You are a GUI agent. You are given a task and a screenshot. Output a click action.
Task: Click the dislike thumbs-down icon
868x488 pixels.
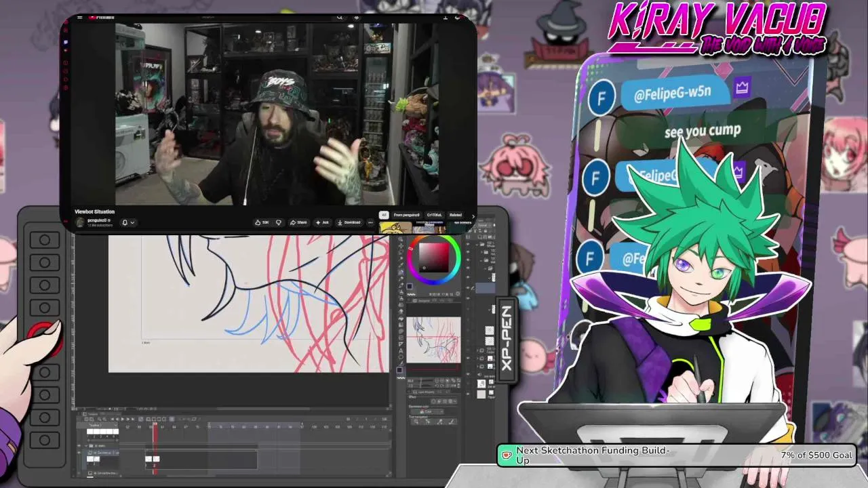(279, 222)
